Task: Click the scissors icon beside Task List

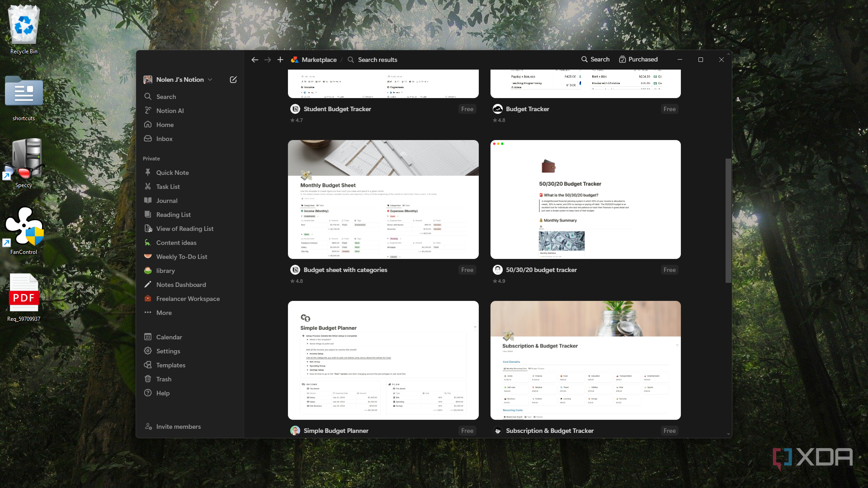Action: (148, 186)
